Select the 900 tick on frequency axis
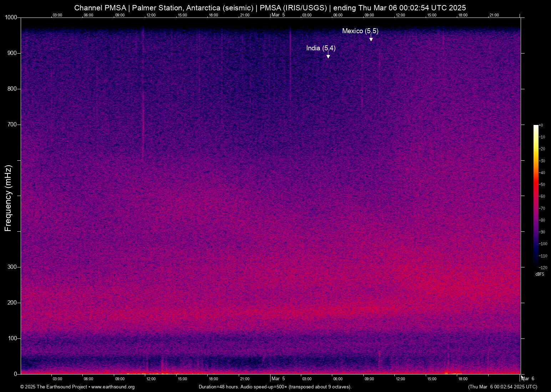The image size is (551, 392). tap(12, 53)
